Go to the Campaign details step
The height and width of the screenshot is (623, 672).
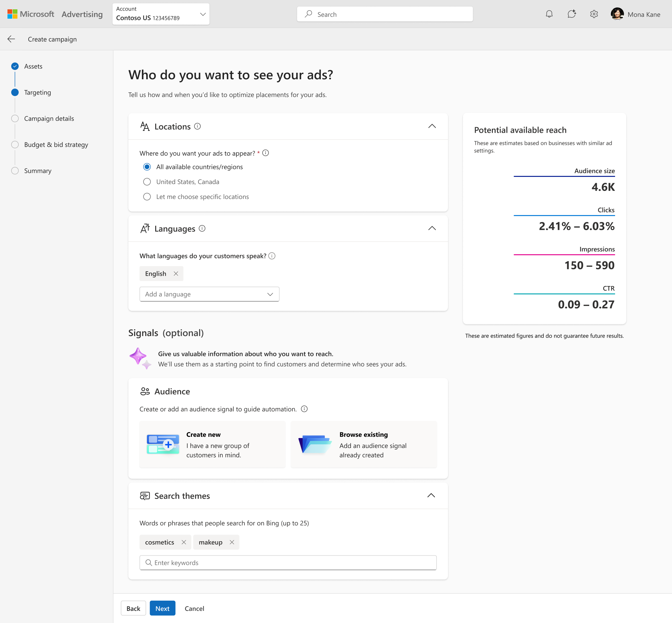[x=49, y=118]
